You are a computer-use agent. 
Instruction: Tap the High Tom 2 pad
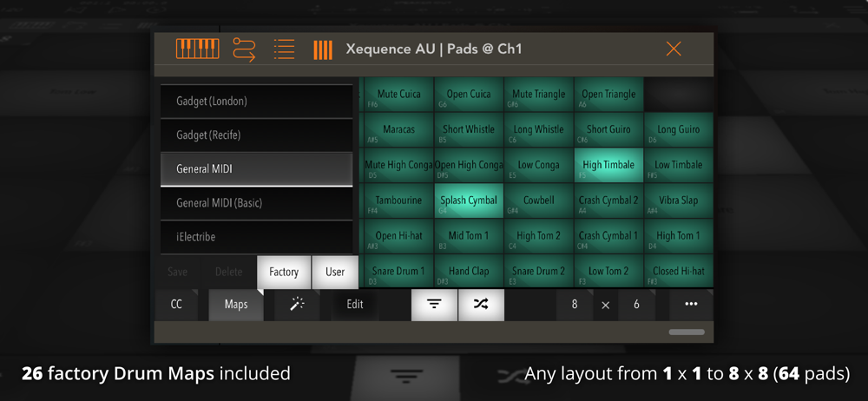click(x=539, y=236)
